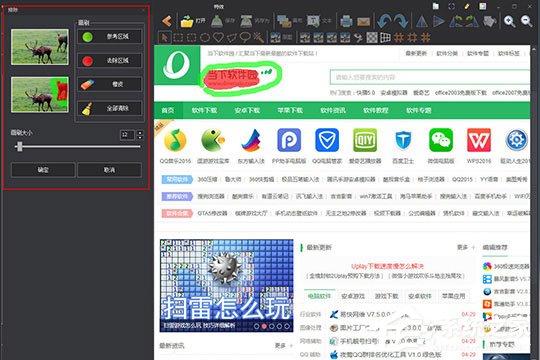Choose the green 保留区域 brush button
The image size is (540, 360).
[x=110, y=37]
